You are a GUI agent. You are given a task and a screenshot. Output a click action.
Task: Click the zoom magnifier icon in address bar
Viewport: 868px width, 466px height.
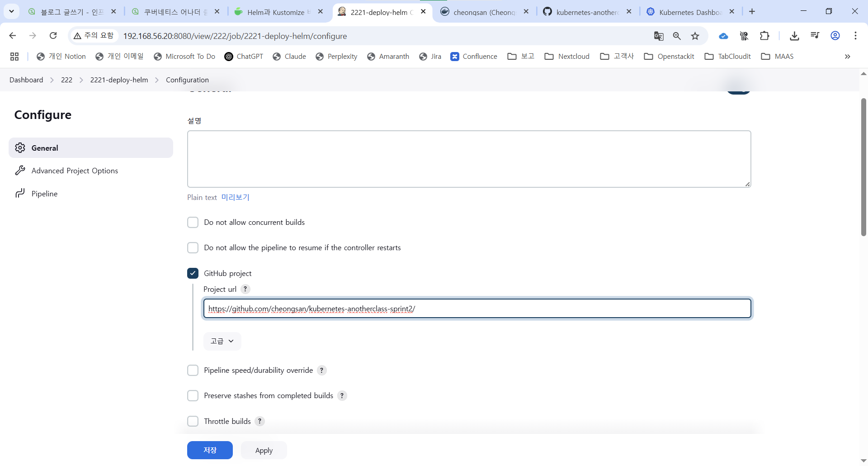677,36
